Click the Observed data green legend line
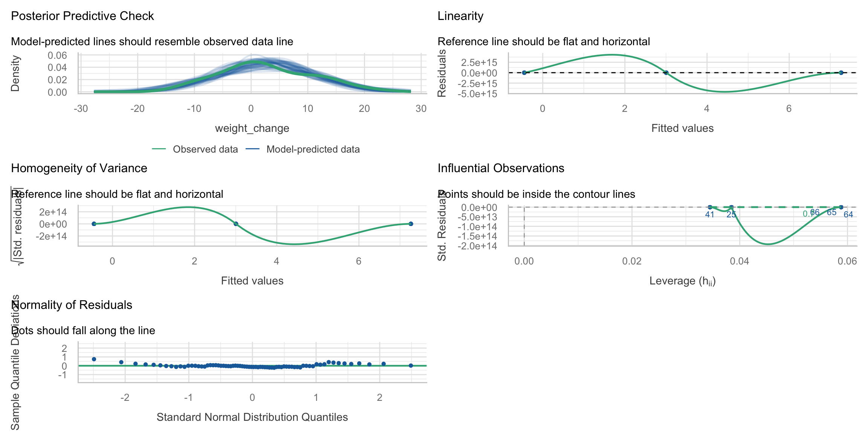 [159, 149]
